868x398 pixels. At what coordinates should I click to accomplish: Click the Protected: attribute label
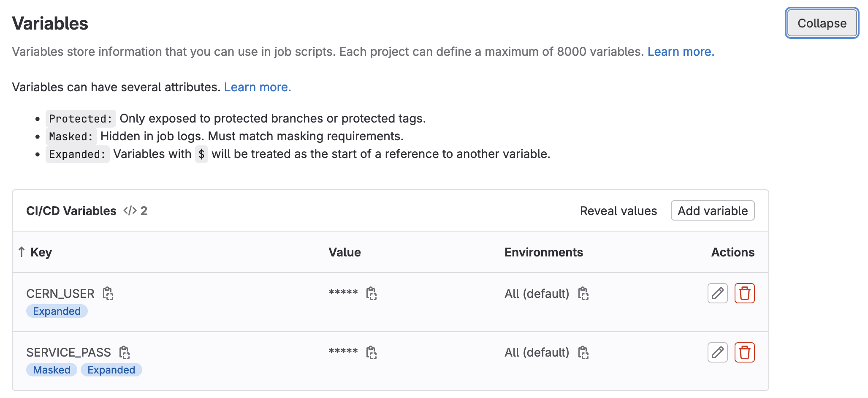tap(81, 119)
